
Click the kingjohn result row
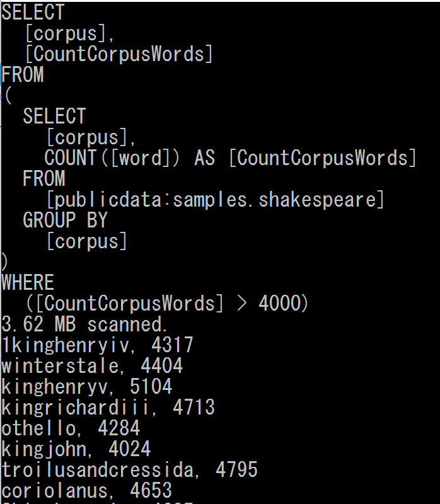click(x=76, y=449)
